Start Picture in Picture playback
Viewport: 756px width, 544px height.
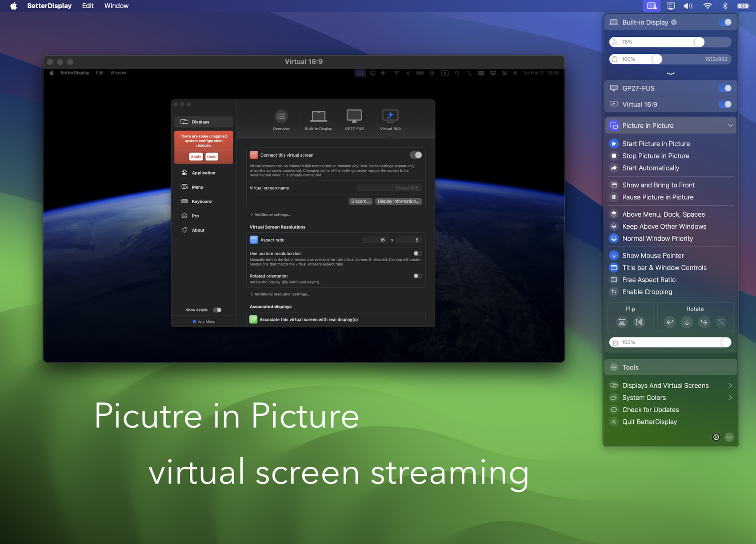pos(656,143)
